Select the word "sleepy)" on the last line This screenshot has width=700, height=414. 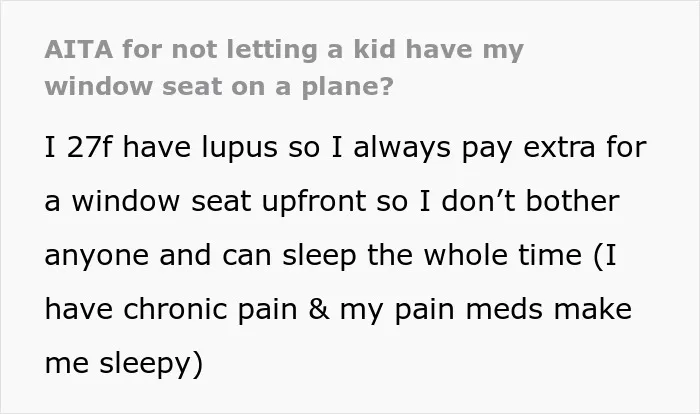[x=151, y=364]
